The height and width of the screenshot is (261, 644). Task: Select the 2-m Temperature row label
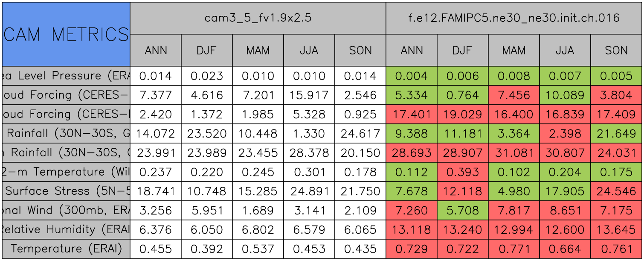66,172
